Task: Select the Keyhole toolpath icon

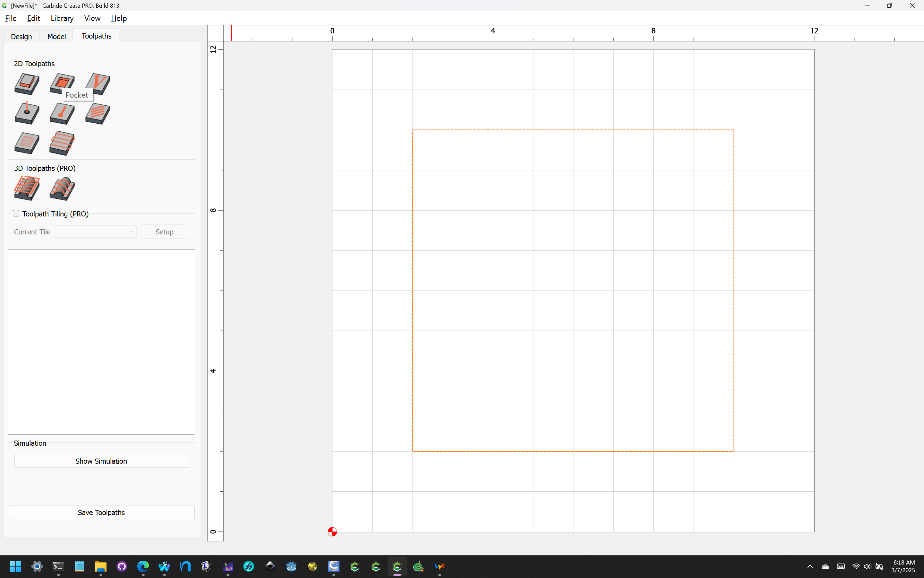Action: pos(62,114)
